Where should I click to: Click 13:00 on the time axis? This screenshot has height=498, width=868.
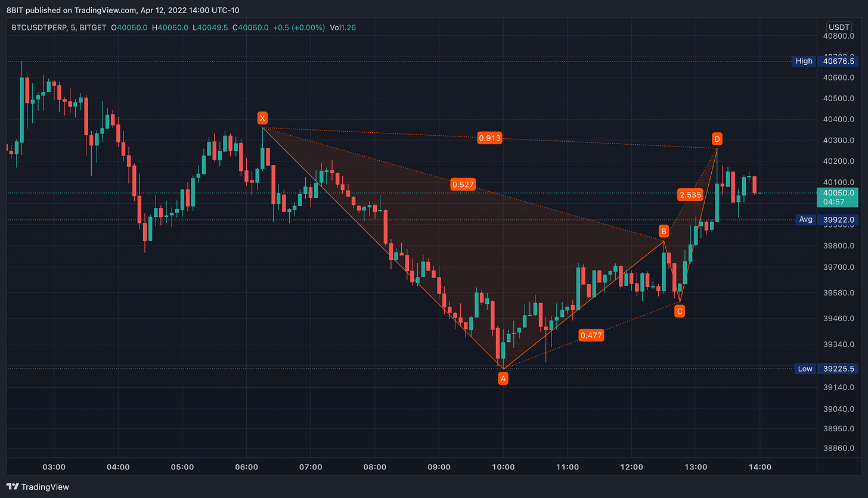pos(696,466)
